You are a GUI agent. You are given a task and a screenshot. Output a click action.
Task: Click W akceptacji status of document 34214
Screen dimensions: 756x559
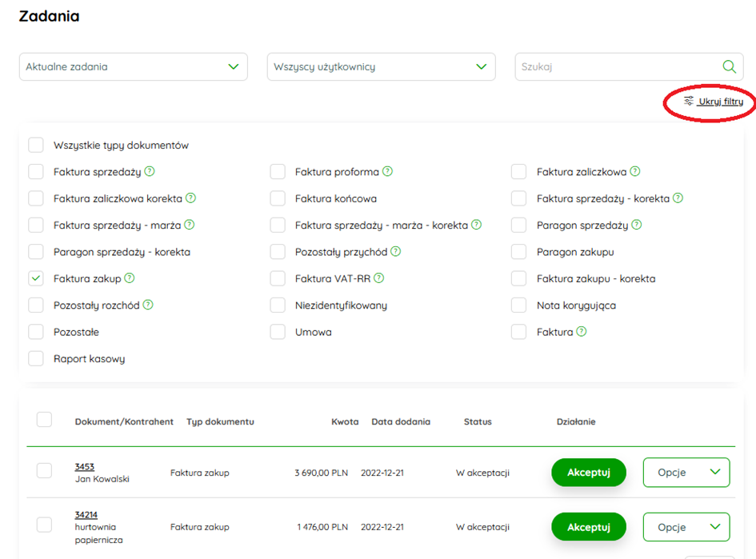click(x=482, y=527)
